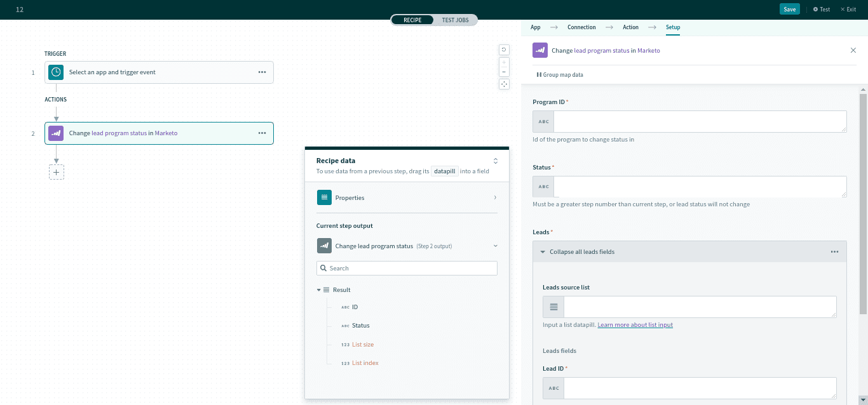
Task: Go to the Action tab
Action: pyautogui.click(x=630, y=27)
